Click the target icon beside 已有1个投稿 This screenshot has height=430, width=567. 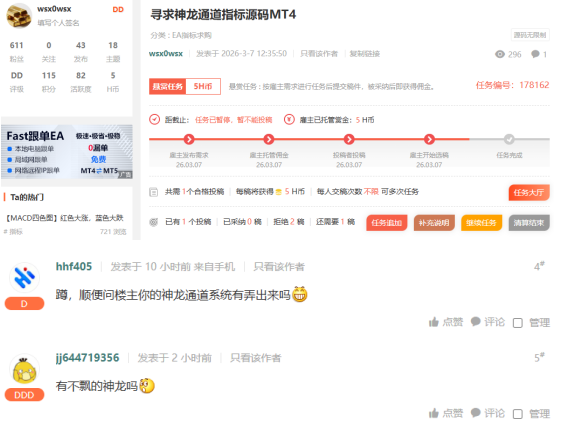[154, 222]
